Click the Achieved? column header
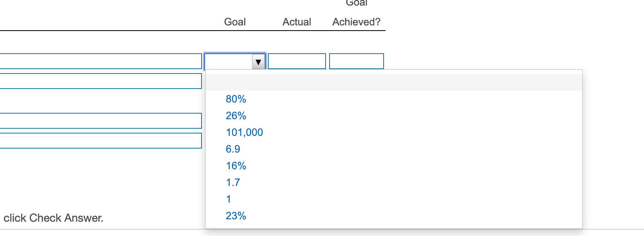The image size is (644, 236). click(356, 22)
